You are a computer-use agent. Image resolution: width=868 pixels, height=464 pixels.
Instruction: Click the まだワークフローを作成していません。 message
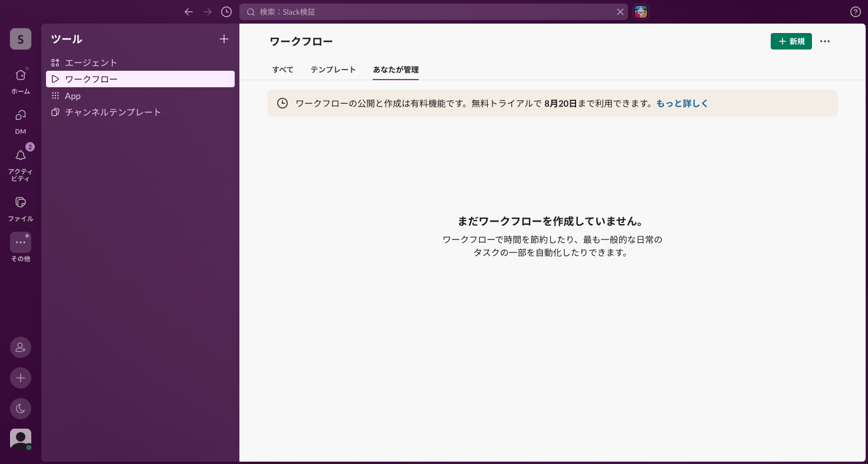553,221
